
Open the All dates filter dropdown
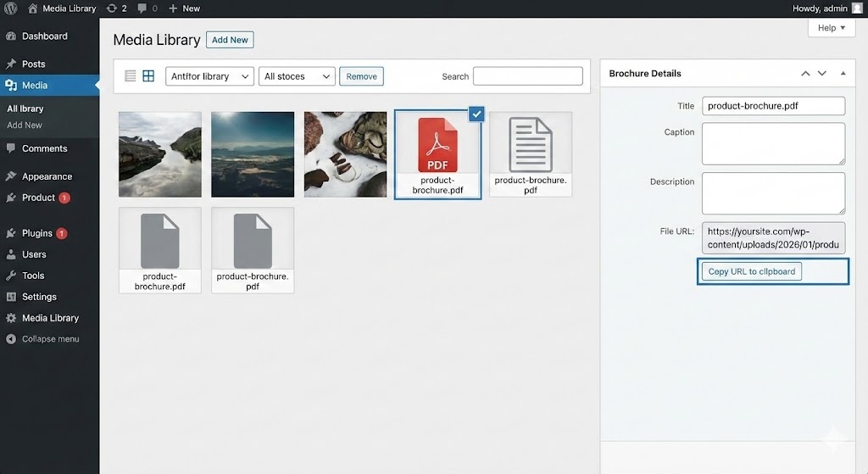(x=297, y=76)
